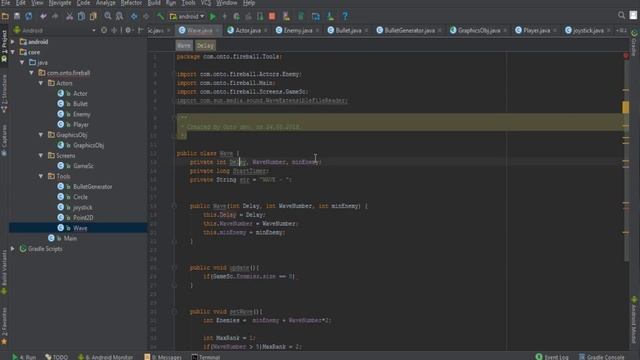Viewport: 640px width, 360px height.
Task: Open android run configuration dropdown
Action: (x=187, y=16)
